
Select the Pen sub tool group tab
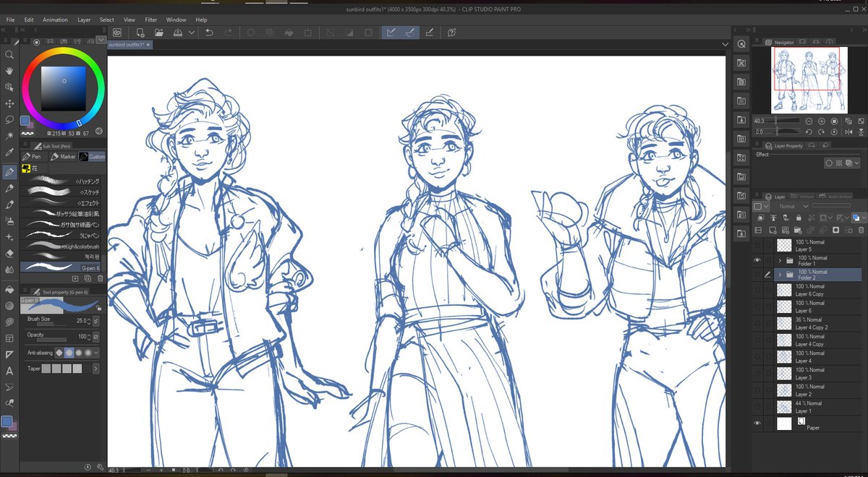coord(33,156)
